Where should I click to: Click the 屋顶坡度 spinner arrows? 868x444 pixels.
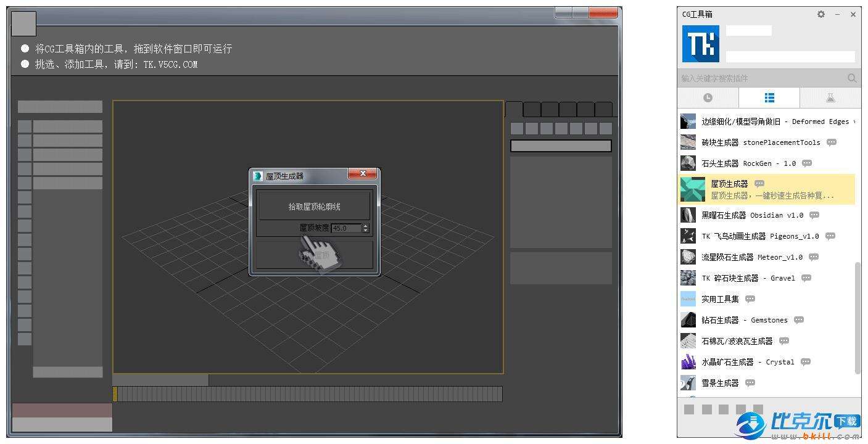366,228
